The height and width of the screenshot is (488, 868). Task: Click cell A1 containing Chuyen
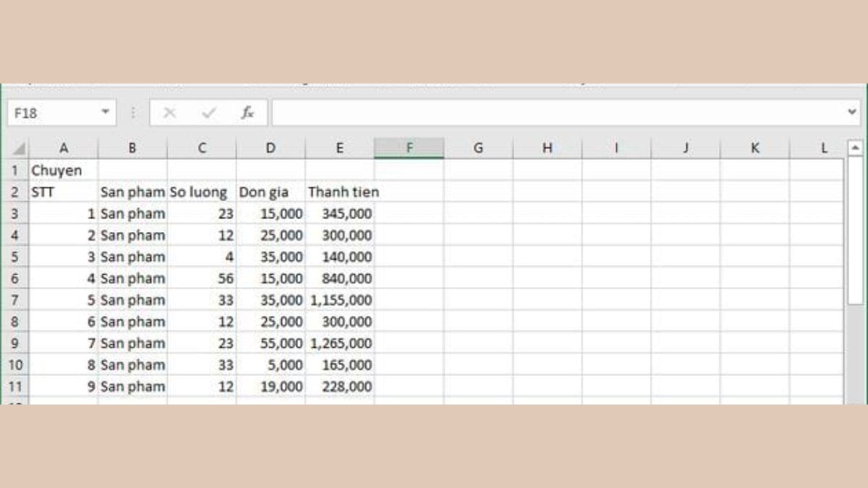coord(64,171)
